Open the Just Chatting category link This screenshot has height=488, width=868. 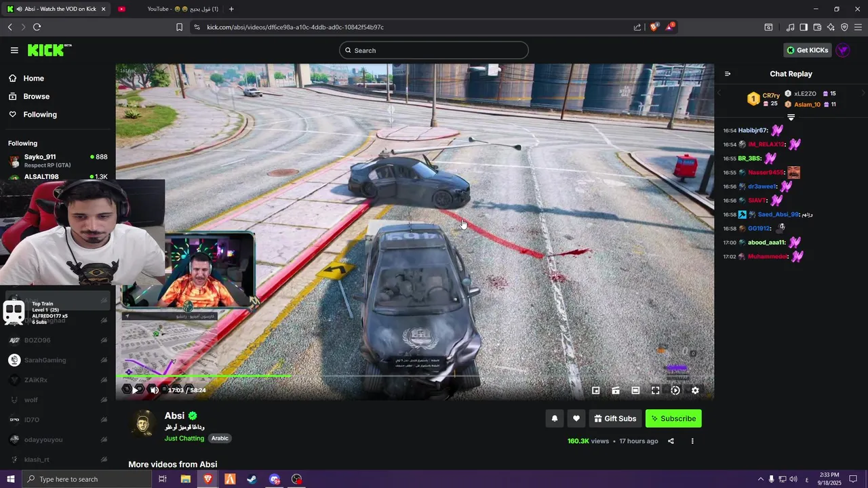[184, 439]
